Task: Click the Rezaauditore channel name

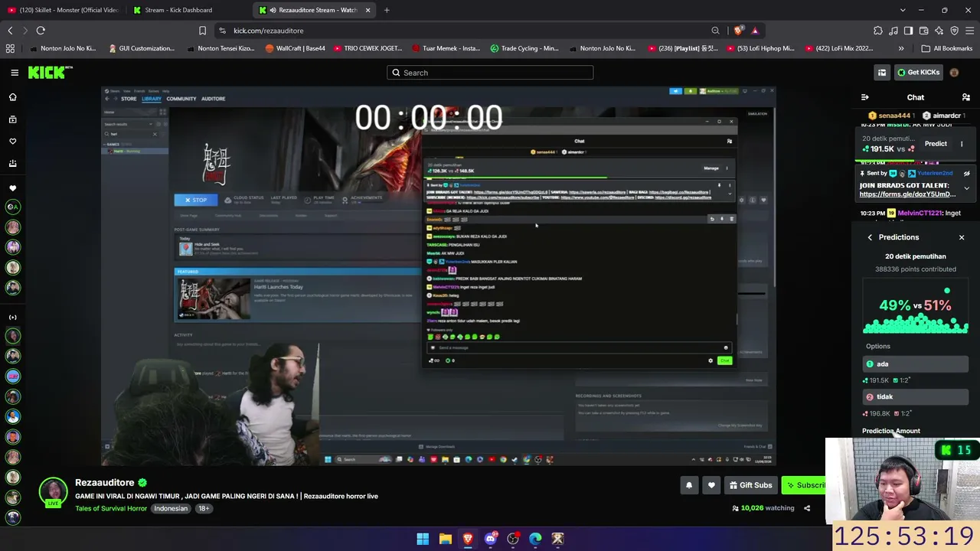Action: pyautogui.click(x=105, y=483)
